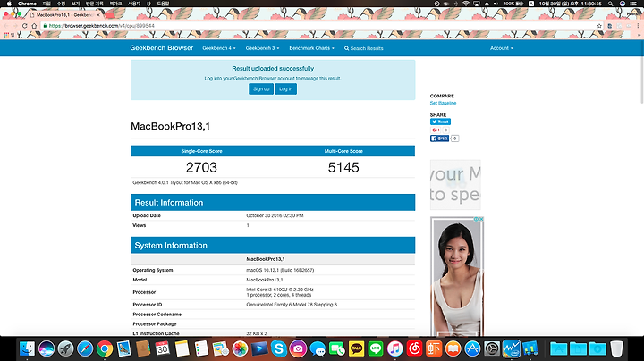Image resolution: width=644 pixels, height=361 pixels.
Task: Open the Apple menu
Action: [9, 4]
